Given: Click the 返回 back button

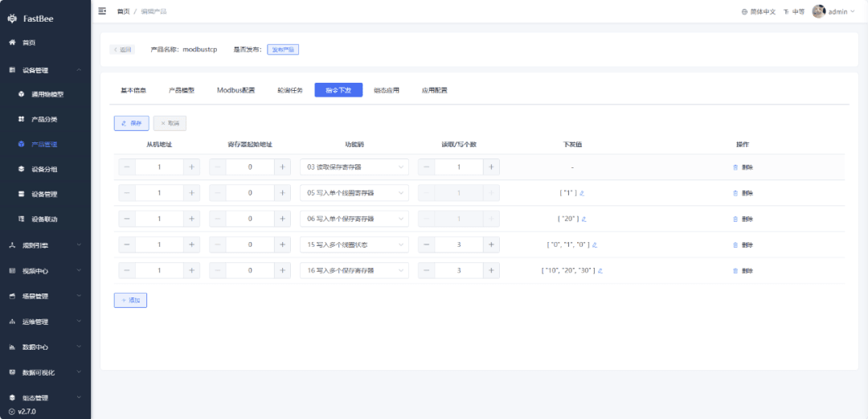Looking at the screenshot, I should 122,49.
